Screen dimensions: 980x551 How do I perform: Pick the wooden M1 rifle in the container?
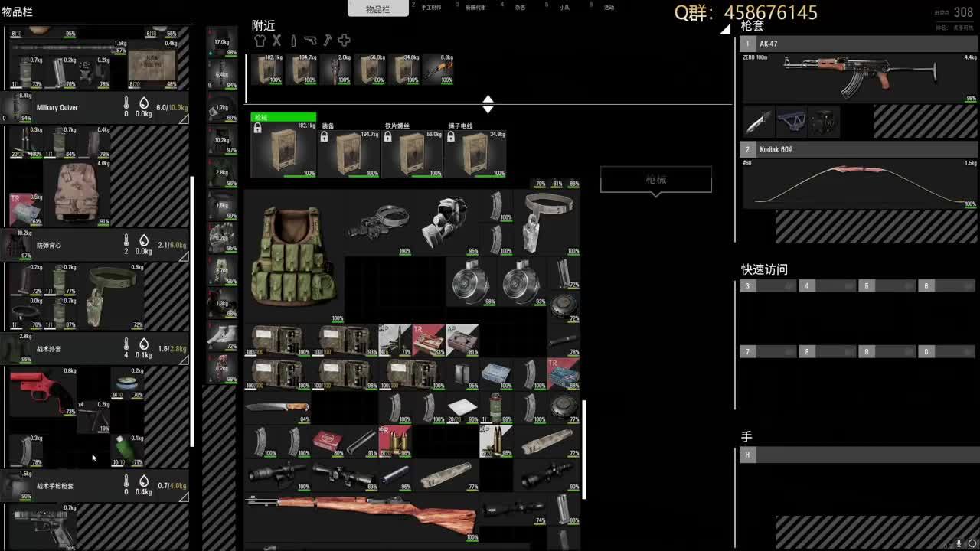point(362,517)
